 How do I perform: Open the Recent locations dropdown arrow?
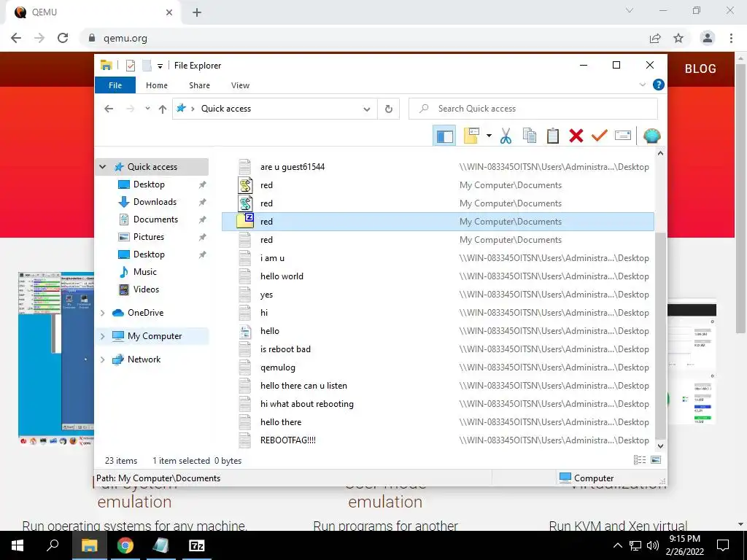click(147, 109)
